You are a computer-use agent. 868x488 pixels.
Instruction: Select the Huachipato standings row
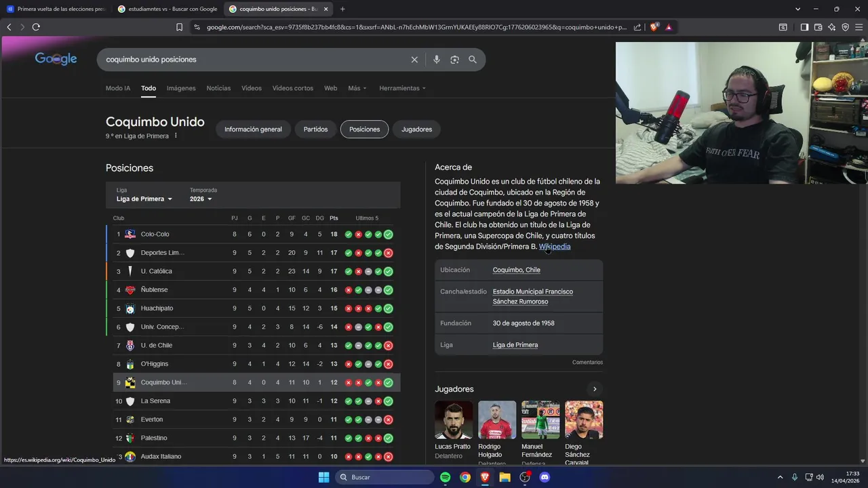[x=253, y=308]
